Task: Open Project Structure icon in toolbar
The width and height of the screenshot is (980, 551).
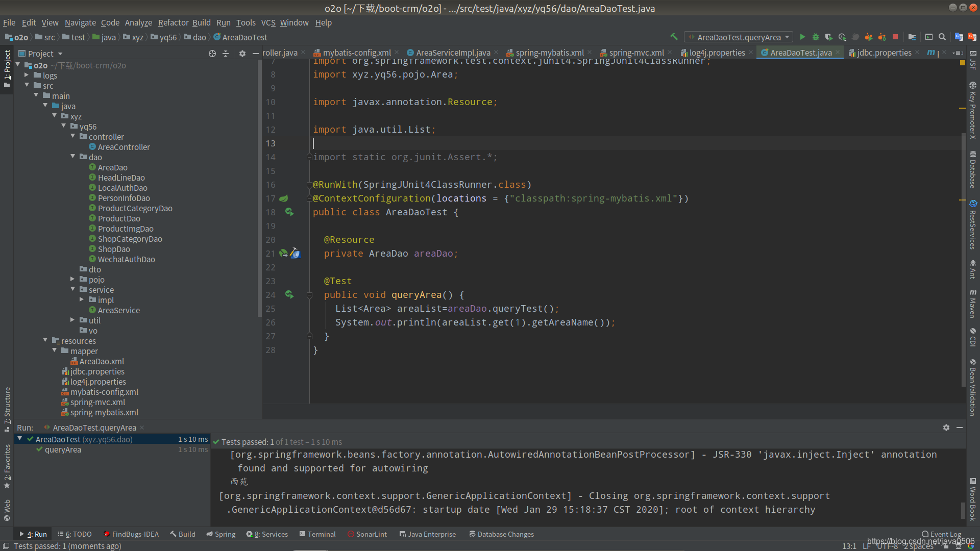Action: [912, 37]
